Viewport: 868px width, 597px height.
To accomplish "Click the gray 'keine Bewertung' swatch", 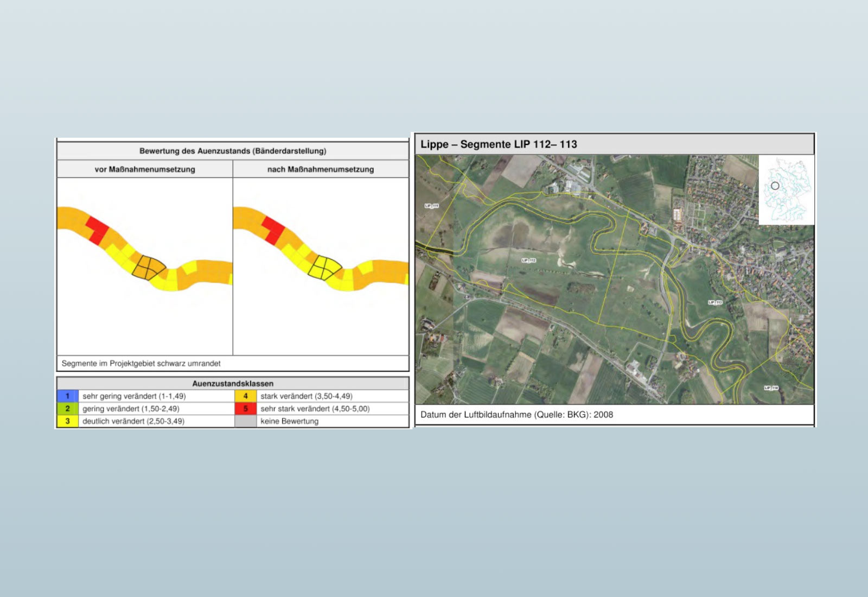I will [x=245, y=421].
